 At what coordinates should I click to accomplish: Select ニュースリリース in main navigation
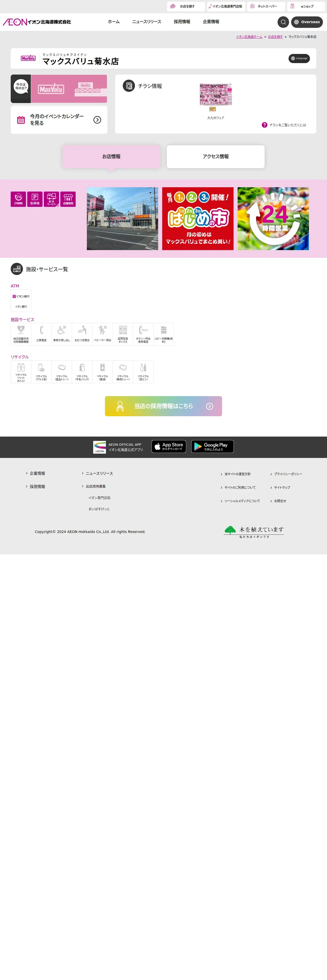(146, 22)
